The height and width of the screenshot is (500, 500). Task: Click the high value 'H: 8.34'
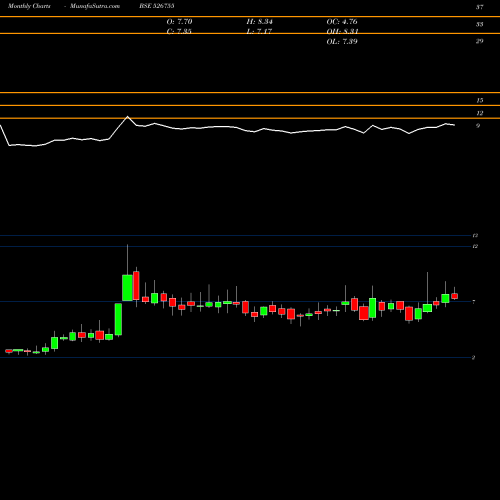tap(259, 22)
